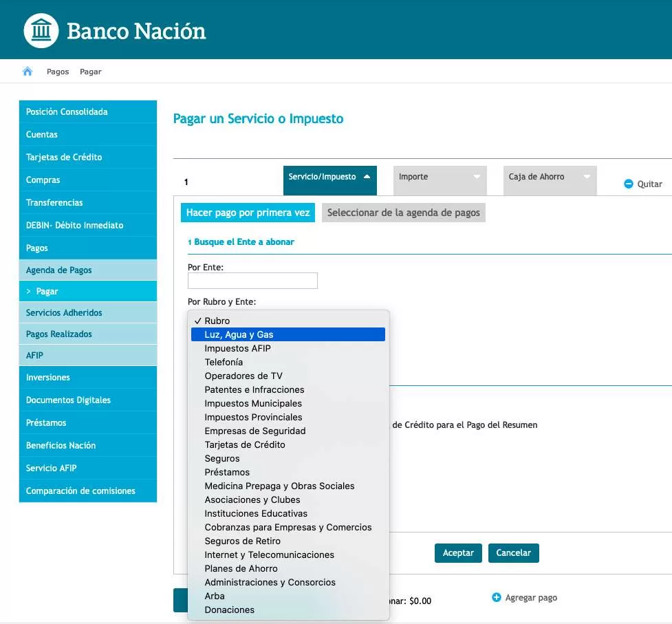The width and height of the screenshot is (672, 624).
Task: Choose Impuestos AFIP in the rubro list
Action: 288,348
